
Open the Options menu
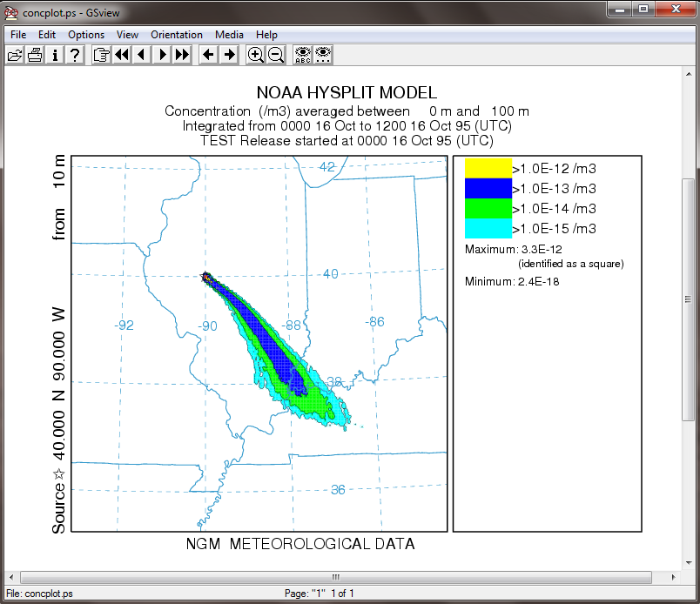tap(86, 35)
